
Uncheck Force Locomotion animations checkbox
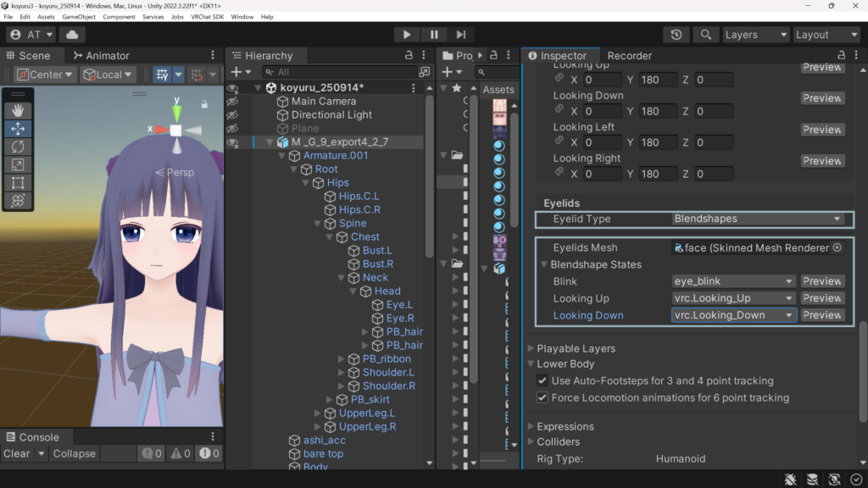[x=542, y=397]
